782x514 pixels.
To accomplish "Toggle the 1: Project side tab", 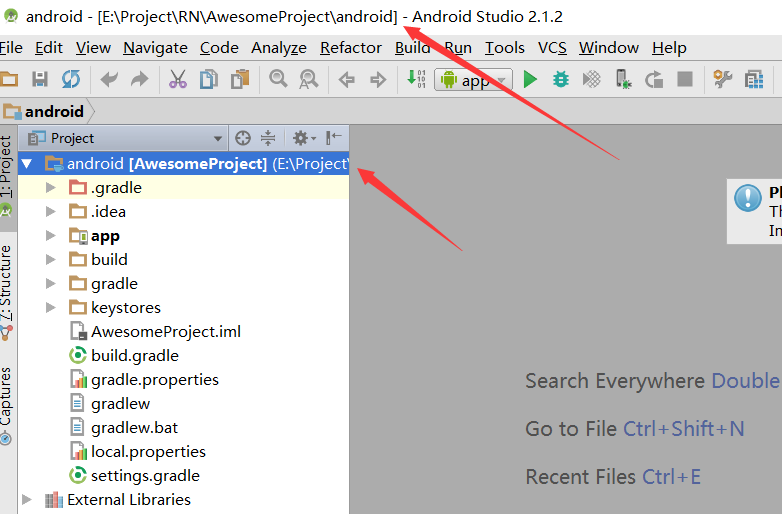I will [6, 177].
